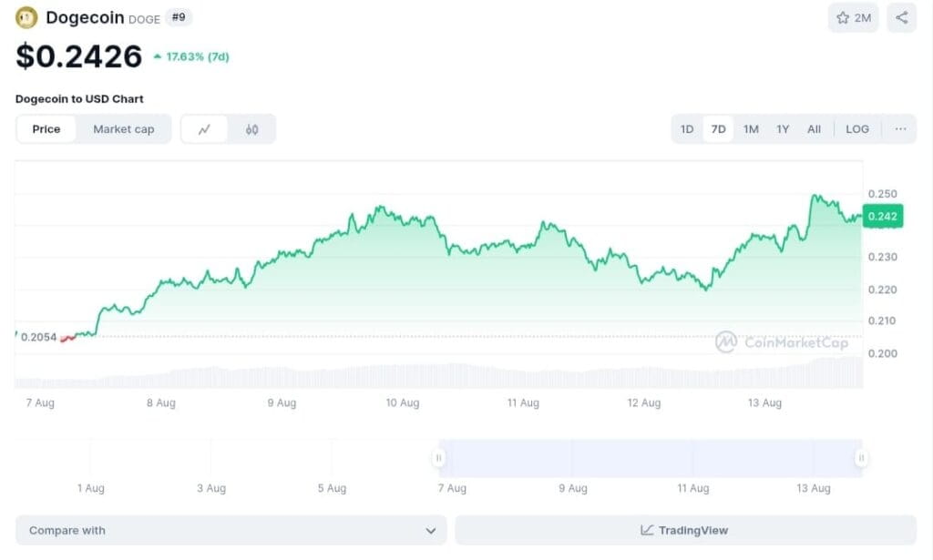This screenshot has height=560, width=933.
Task: Switch to candlestick chart icon
Action: click(x=251, y=129)
